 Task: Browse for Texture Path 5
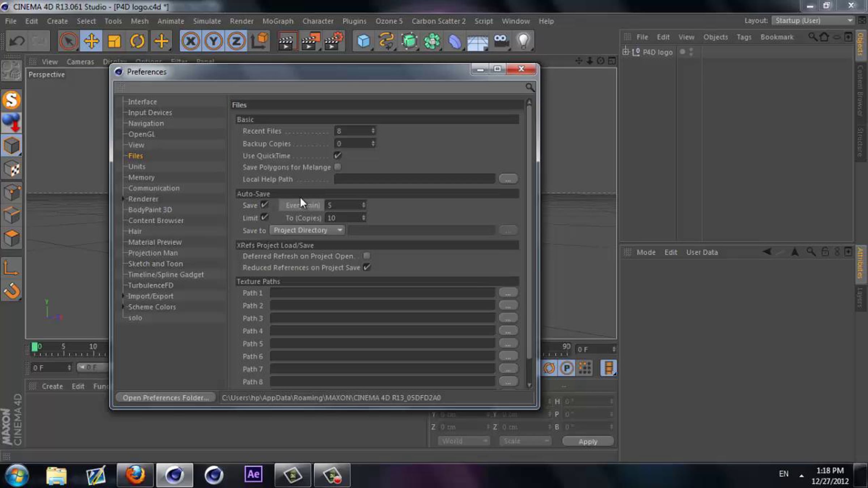point(508,343)
